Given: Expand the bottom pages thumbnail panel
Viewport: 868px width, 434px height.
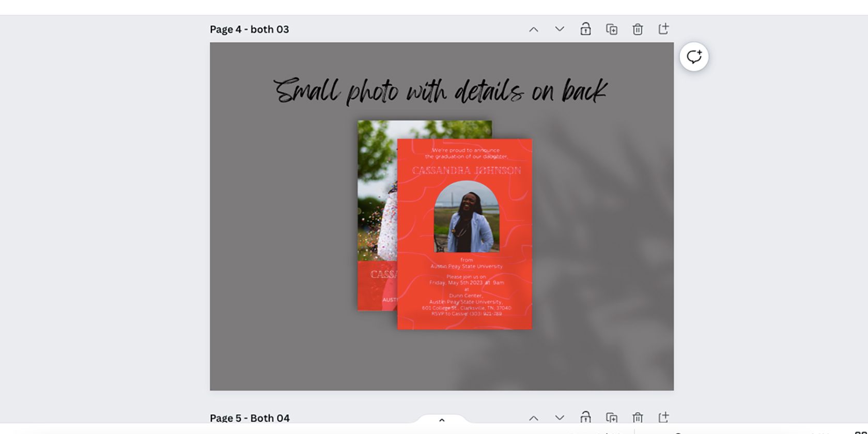Looking at the screenshot, I should click(x=442, y=420).
